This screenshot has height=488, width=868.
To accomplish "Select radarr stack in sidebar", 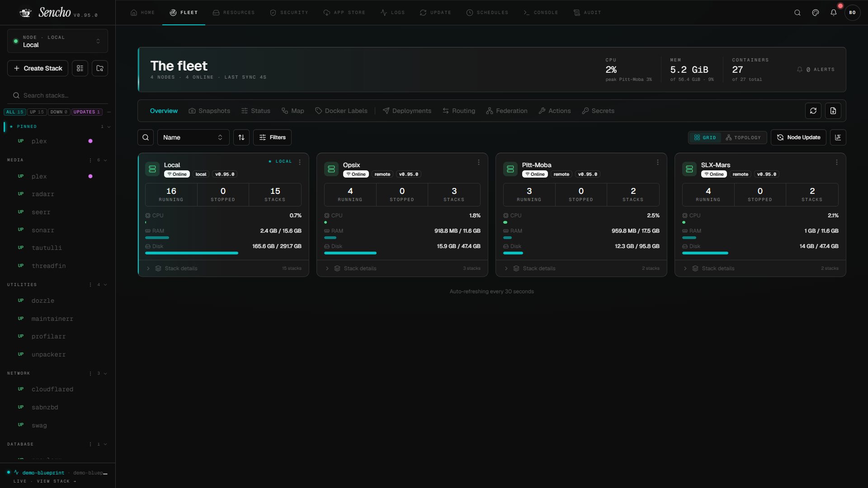I will (57, 194).
